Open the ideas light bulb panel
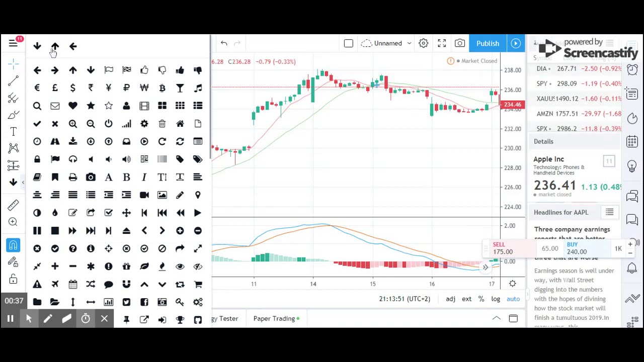The width and height of the screenshot is (644, 362). (x=632, y=166)
